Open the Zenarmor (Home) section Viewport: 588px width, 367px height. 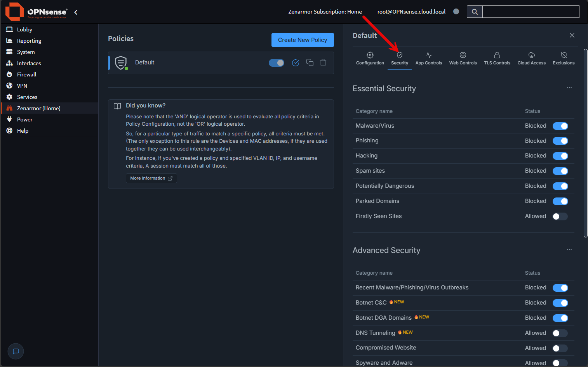point(38,108)
